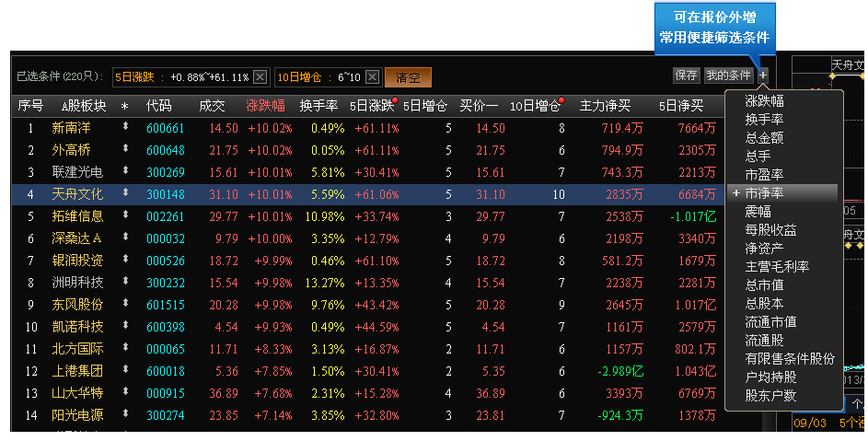The height and width of the screenshot is (441, 868).
Task: Click the 5日涨跌 condition label in filter bar
Action: [134, 77]
